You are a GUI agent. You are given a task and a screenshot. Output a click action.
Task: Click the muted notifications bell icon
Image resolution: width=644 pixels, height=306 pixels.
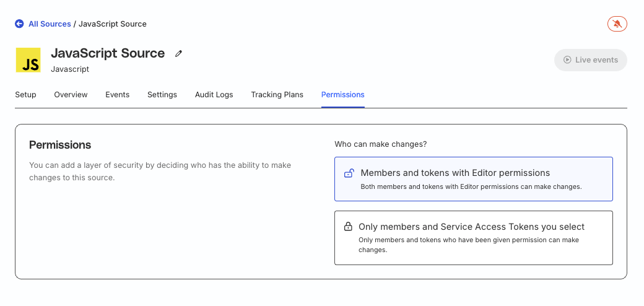click(x=617, y=24)
